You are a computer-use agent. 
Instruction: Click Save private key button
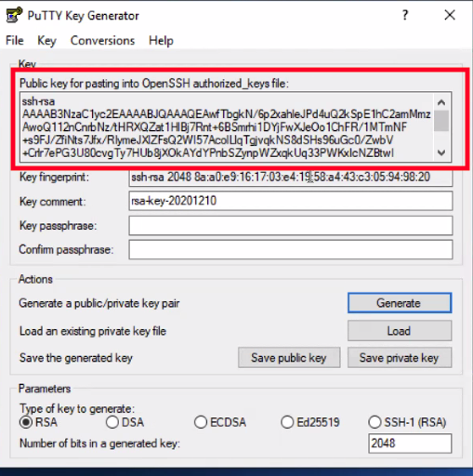coord(400,358)
